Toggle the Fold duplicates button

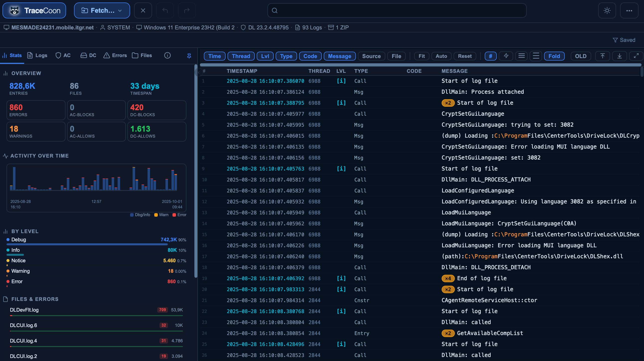click(554, 56)
